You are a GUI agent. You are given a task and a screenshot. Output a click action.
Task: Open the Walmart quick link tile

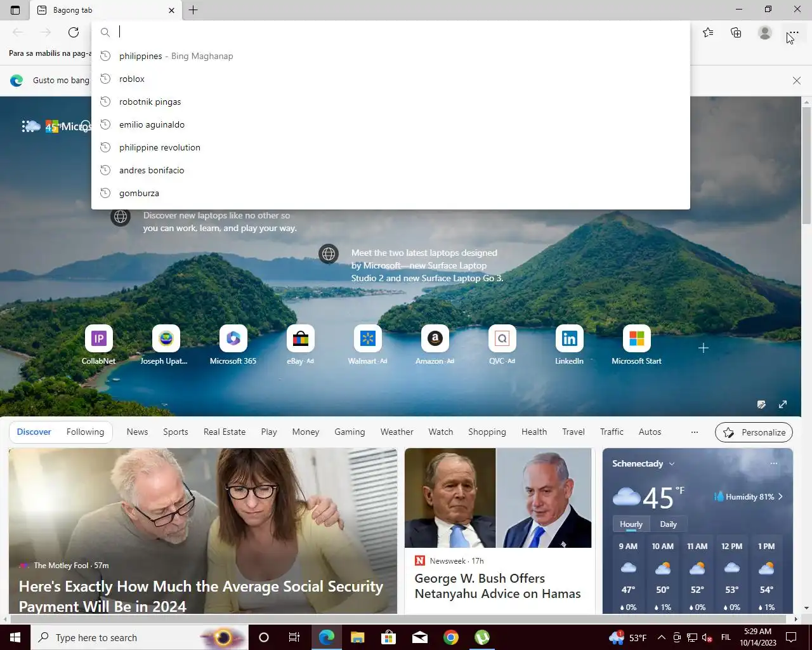(x=367, y=345)
